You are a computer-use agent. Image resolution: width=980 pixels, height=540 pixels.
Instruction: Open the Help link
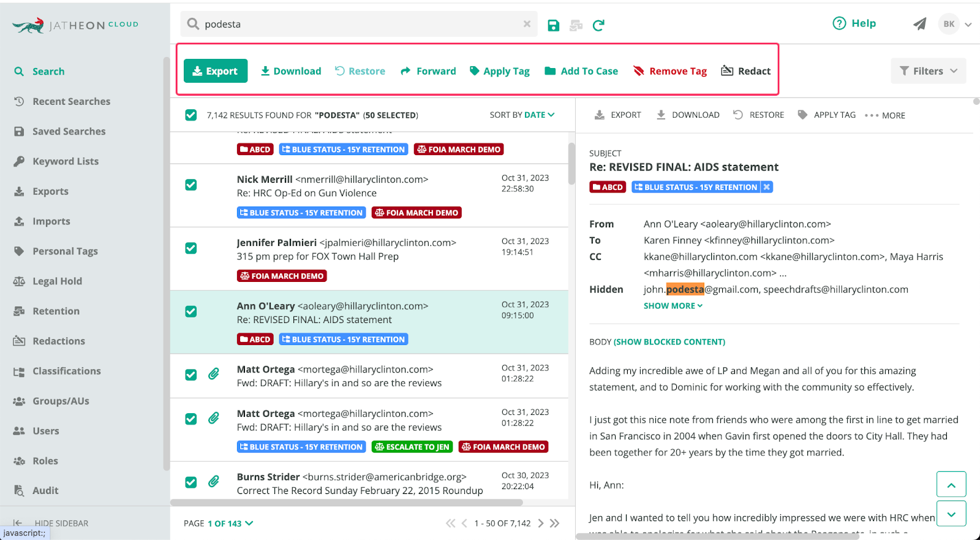854,23
